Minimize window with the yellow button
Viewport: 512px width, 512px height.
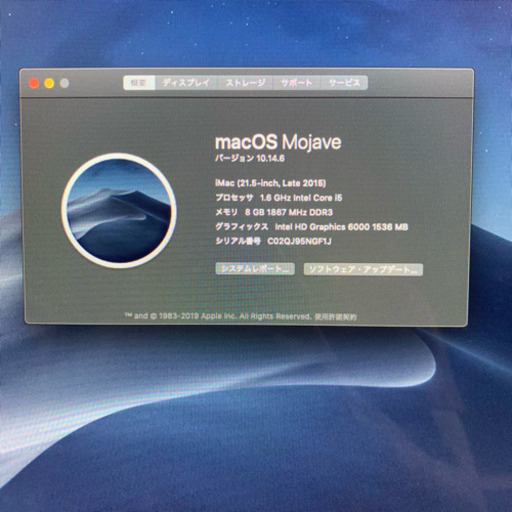49,83
